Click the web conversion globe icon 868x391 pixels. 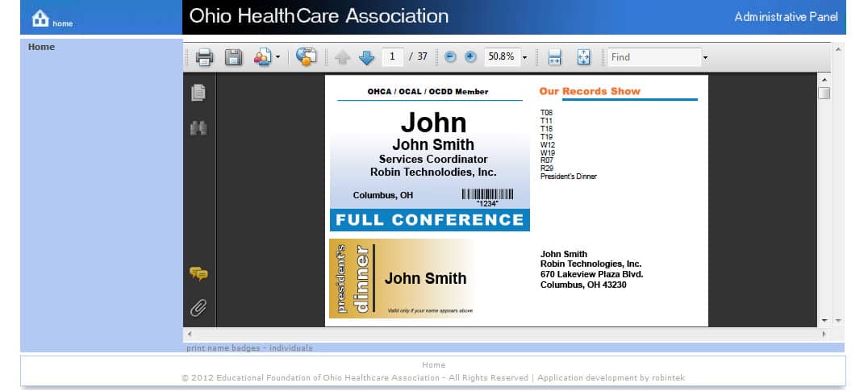(306, 57)
